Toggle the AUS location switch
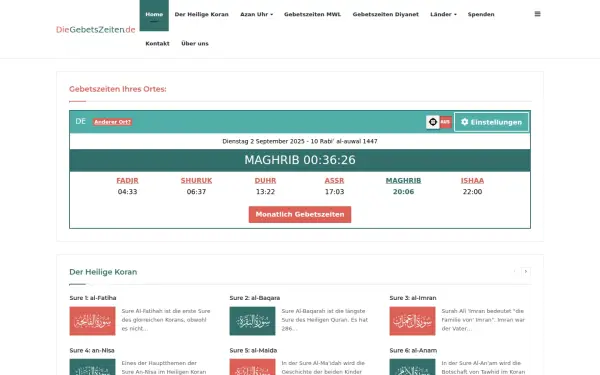The height and width of the screenshot is (375, 600). coord(439,122)
